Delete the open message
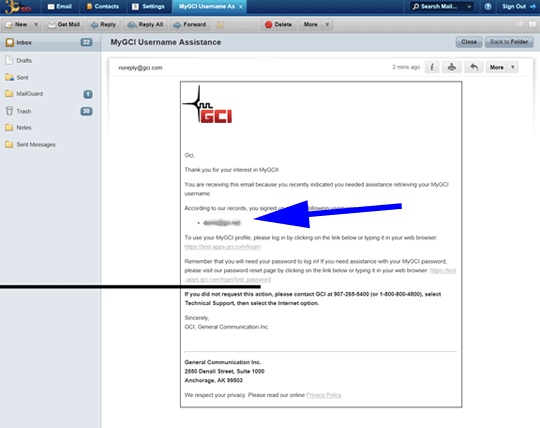This screenshot has width=540, height=428. coord(278,24)
